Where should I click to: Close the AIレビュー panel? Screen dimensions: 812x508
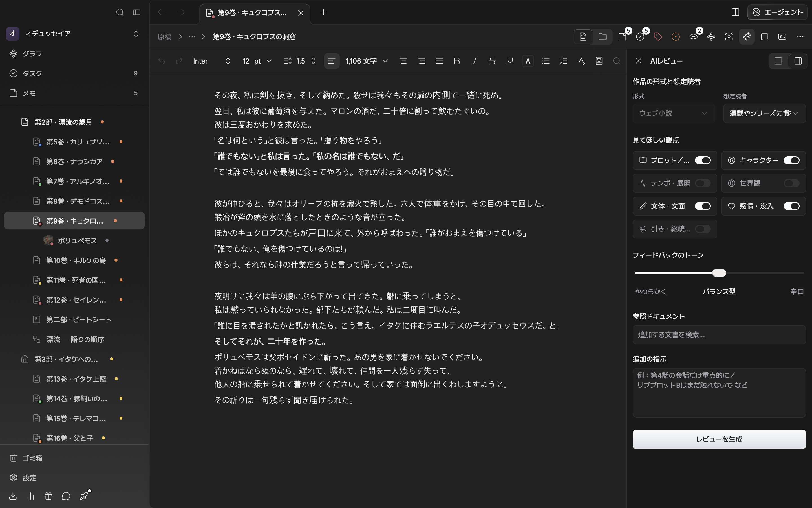(639, 61)
